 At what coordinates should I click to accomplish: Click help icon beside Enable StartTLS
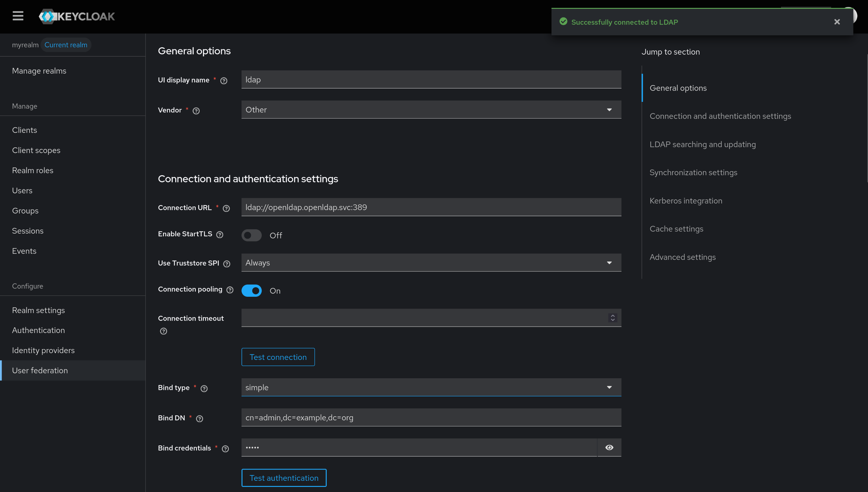pyautogui.click(x=220, y=235)
